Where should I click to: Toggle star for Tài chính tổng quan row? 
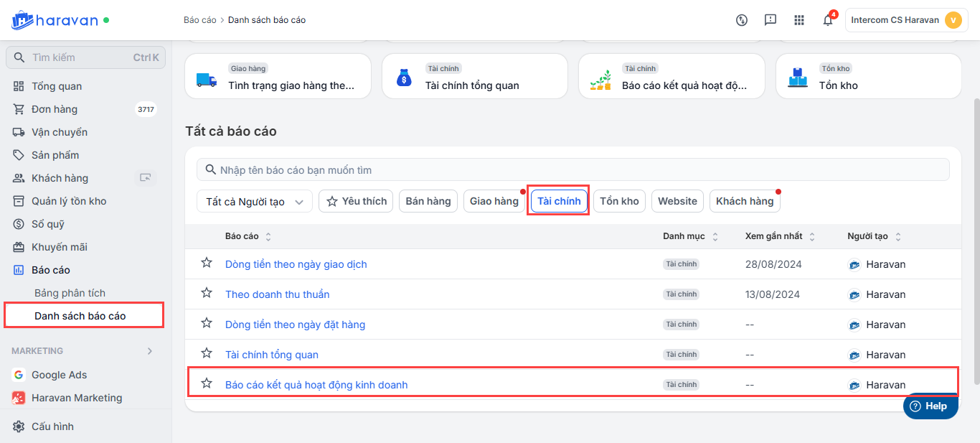point(207,354)
